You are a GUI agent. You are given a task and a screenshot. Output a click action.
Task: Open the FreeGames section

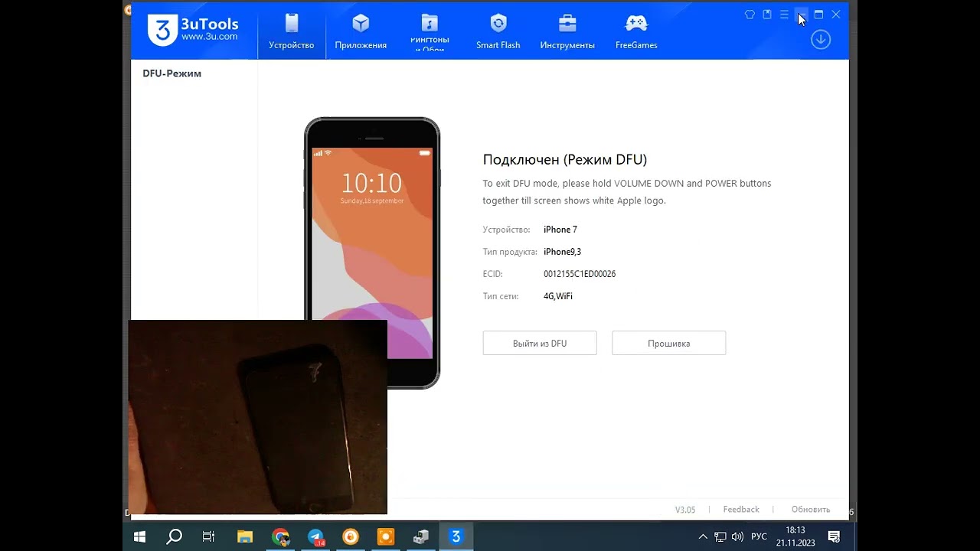pyautogui.click(x=635, y=31)
